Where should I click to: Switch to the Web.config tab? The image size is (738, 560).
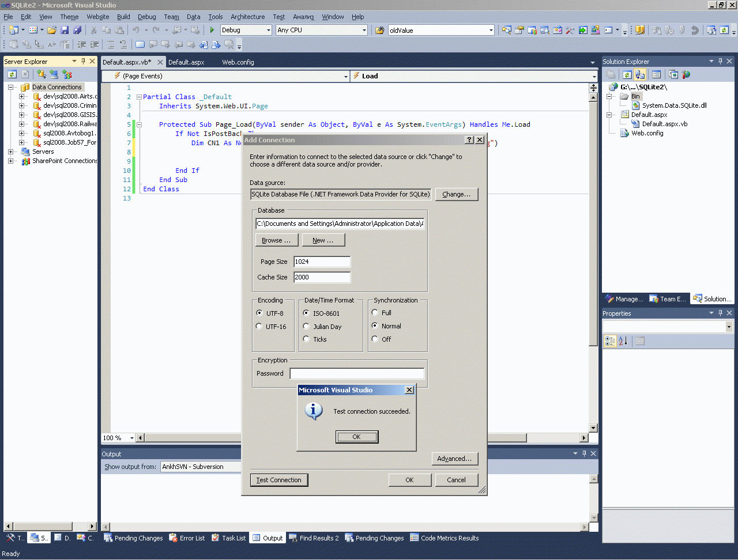238,62
